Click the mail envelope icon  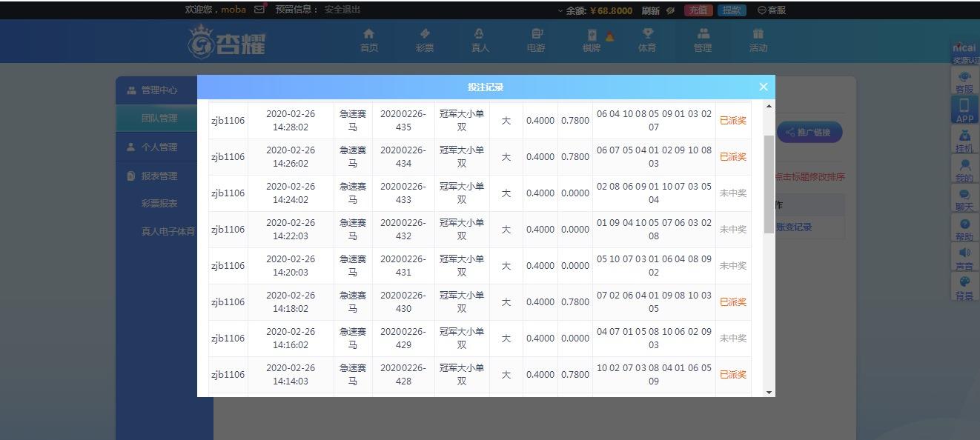click(x=259, y=10)
